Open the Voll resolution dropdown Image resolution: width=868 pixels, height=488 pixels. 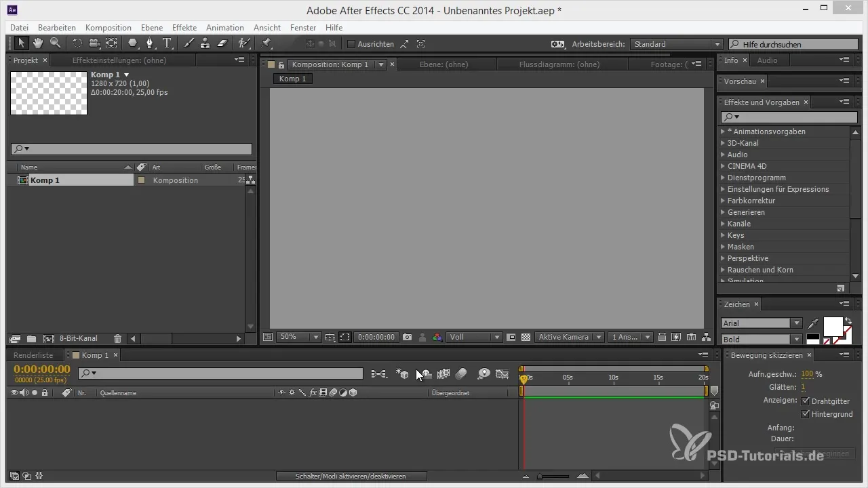(473, 337)
